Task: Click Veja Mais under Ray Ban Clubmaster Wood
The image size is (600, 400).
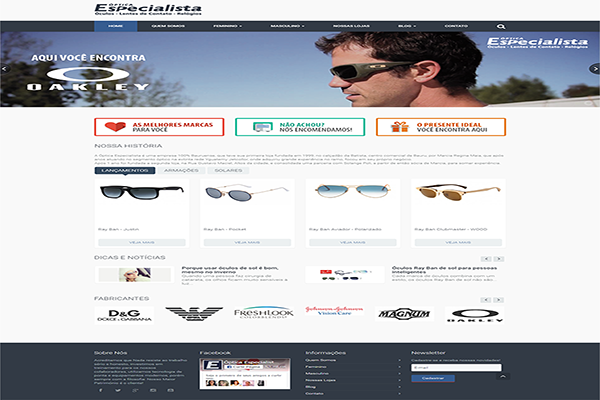Action: [458, 242]
